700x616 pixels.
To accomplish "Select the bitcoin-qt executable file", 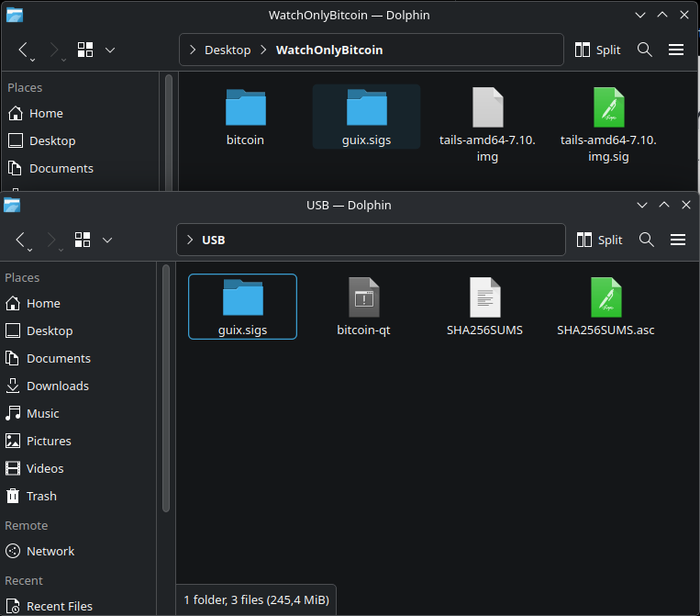I will 364,307.
